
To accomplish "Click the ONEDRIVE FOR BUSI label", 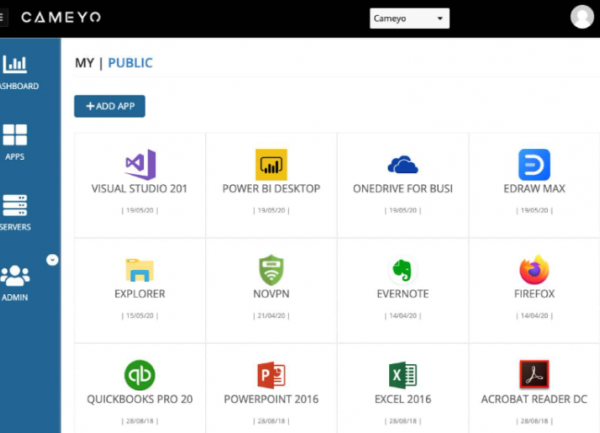I will click(x=403, y=189).
